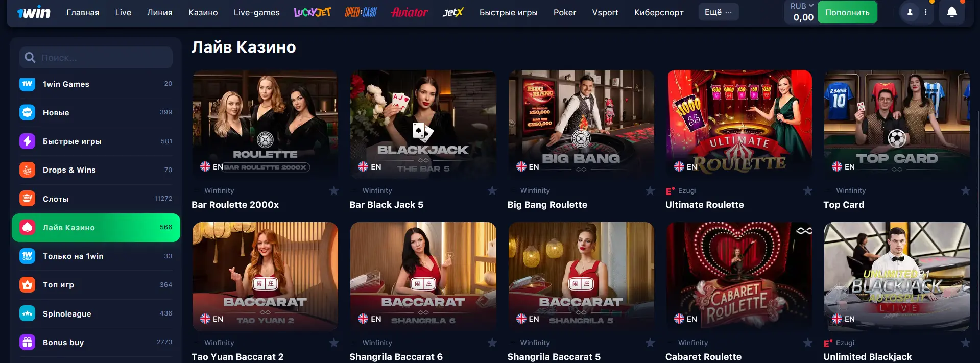
Task: Click the JetX logo in navigation
Action: click(452, 12)
